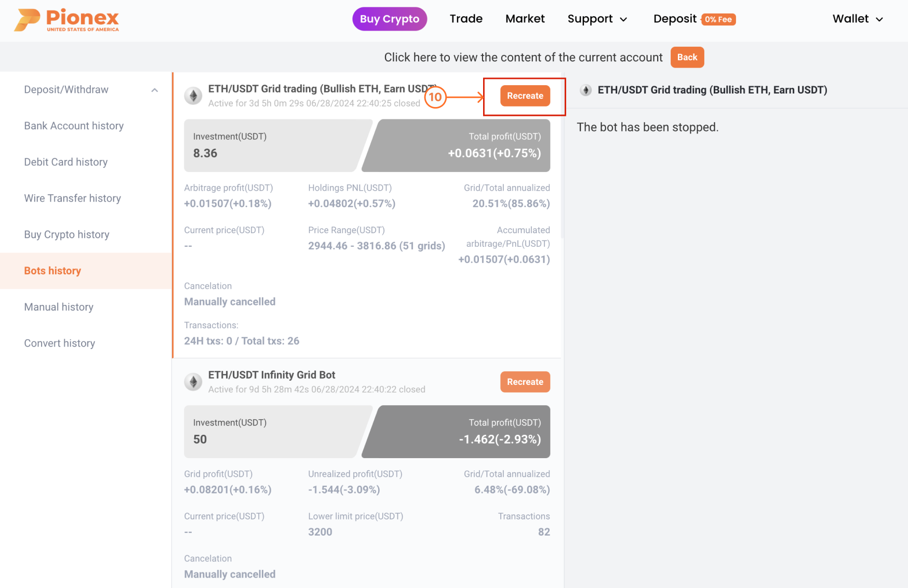Expand the Support dropdown menu

tap(597, 19)
